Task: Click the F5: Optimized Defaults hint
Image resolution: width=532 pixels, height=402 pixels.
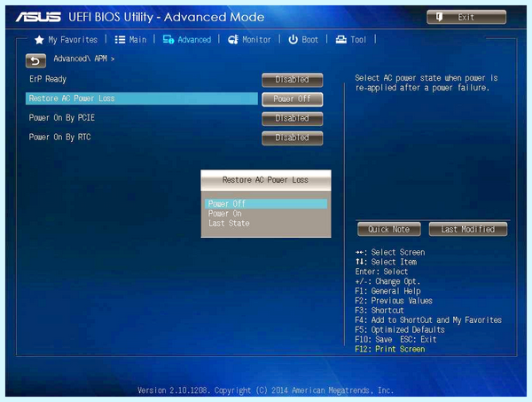Action: click(400, 330)
